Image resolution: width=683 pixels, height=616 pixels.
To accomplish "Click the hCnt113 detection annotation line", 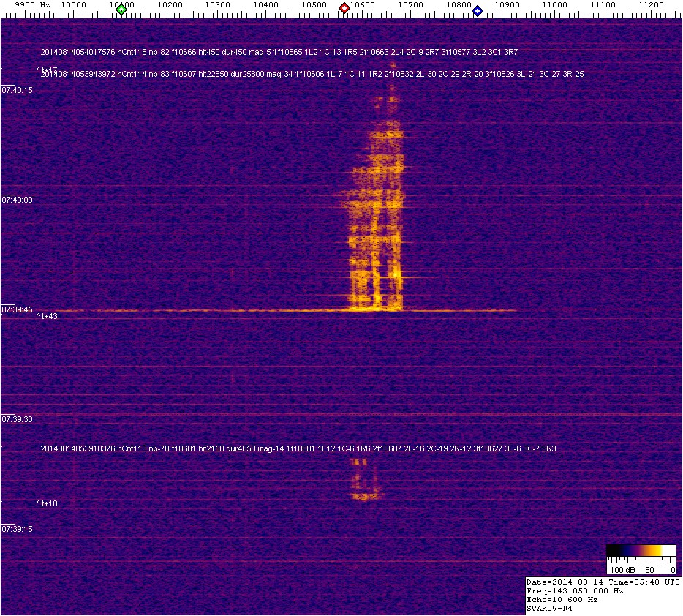I will pyautogui.click(x=298, y=448).
